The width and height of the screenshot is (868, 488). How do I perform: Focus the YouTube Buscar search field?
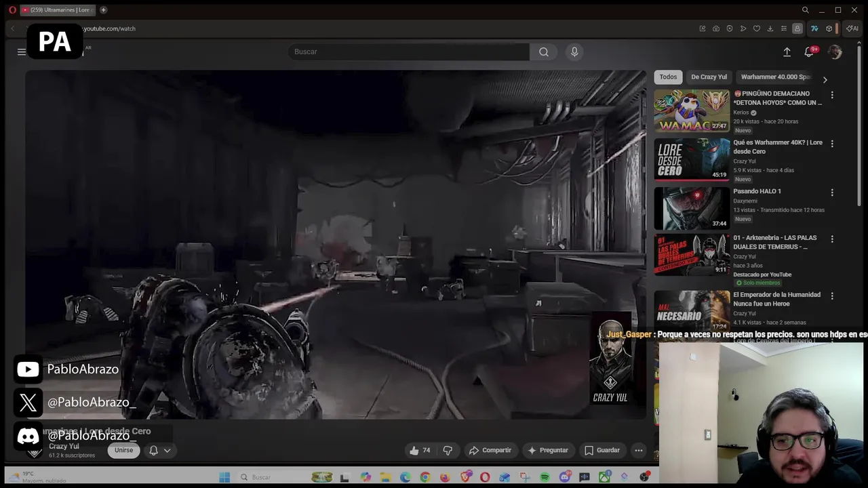coord(409,52)
